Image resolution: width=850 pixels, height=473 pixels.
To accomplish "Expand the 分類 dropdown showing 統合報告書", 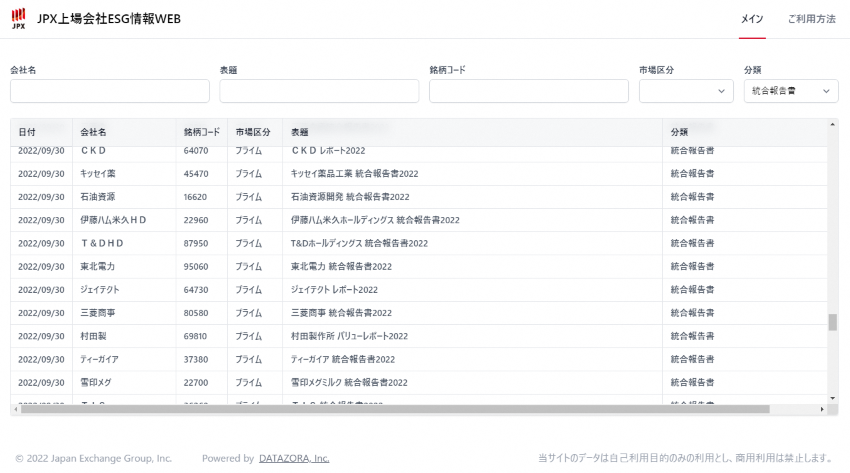I will pyautogui.click(x=790, y=91).
